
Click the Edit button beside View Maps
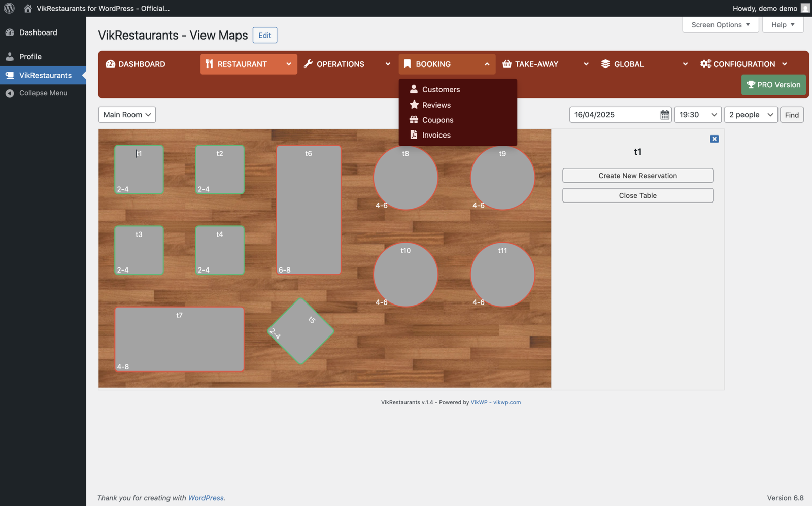pos(265,35)
